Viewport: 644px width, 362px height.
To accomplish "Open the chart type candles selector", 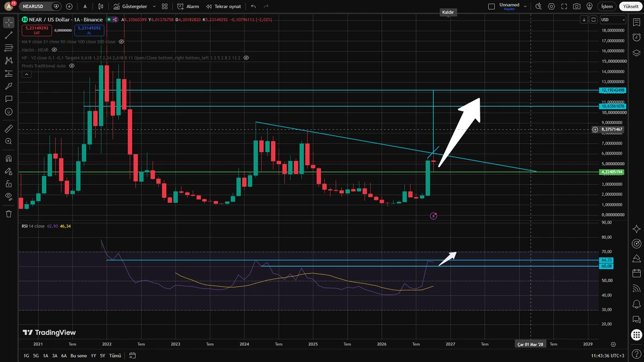I will pos(101,6).
